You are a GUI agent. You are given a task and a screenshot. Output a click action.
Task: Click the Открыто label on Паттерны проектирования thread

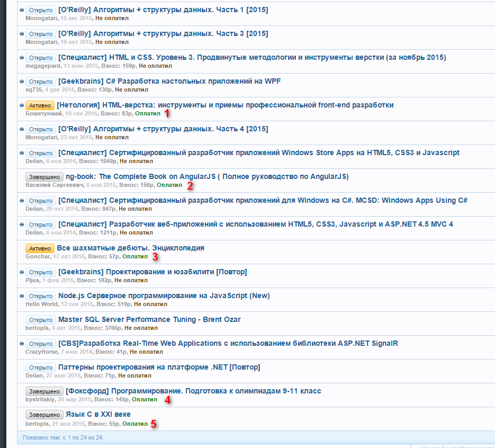41,368
